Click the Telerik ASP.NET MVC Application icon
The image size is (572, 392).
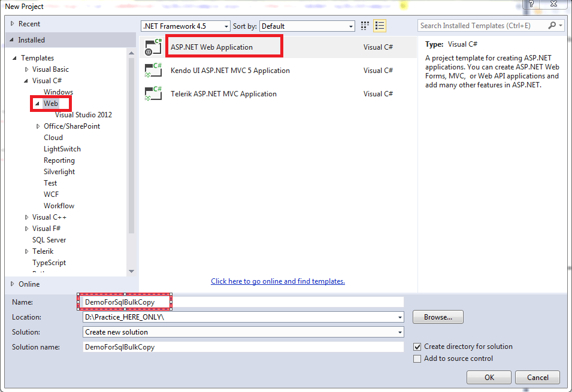pos(153,94)
